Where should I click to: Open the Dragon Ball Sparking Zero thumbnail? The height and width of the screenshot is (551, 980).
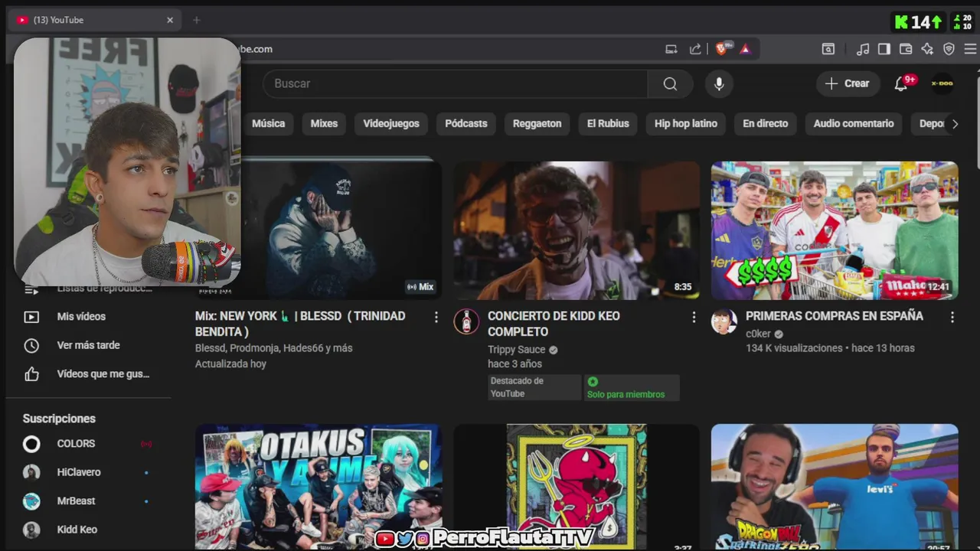click(x=835, y=487)
